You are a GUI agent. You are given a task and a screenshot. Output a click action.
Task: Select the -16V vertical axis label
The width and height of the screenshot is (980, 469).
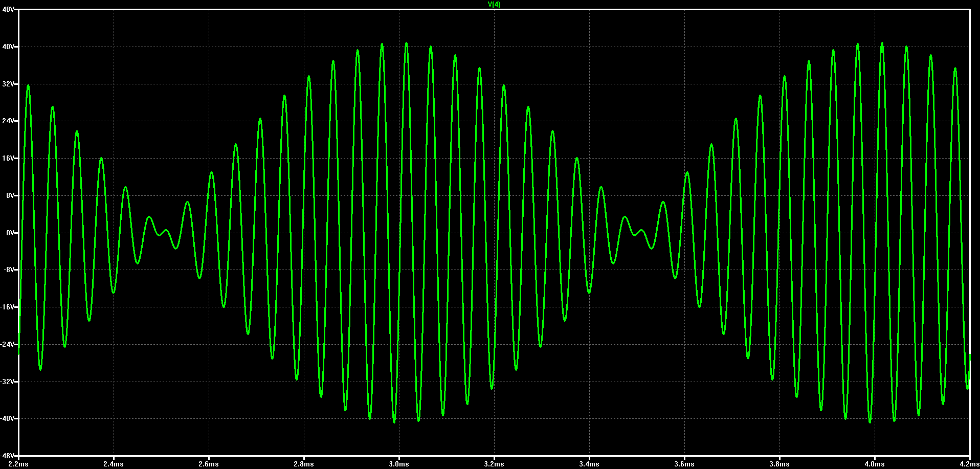(x=8, y=307)
